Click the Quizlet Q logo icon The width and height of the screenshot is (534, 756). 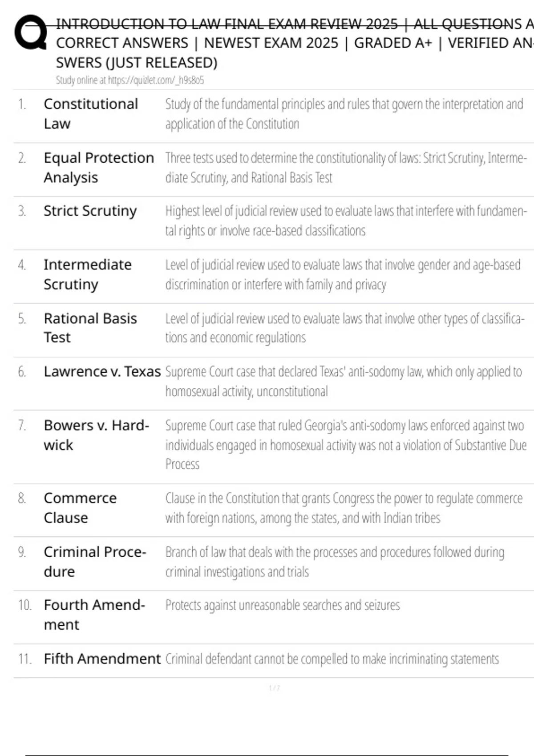30,32
